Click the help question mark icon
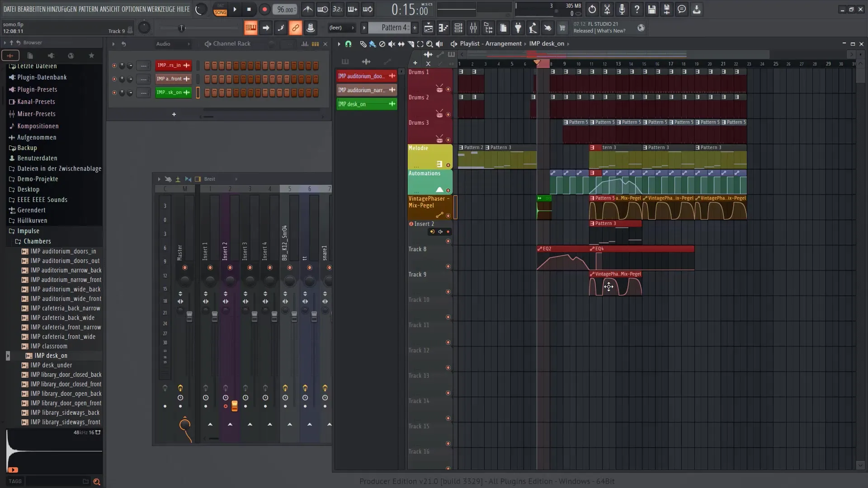 point(637,9)
